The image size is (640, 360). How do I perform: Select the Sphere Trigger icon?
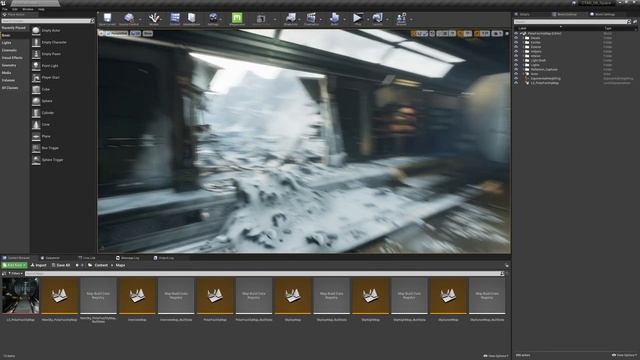coord(36,160)
